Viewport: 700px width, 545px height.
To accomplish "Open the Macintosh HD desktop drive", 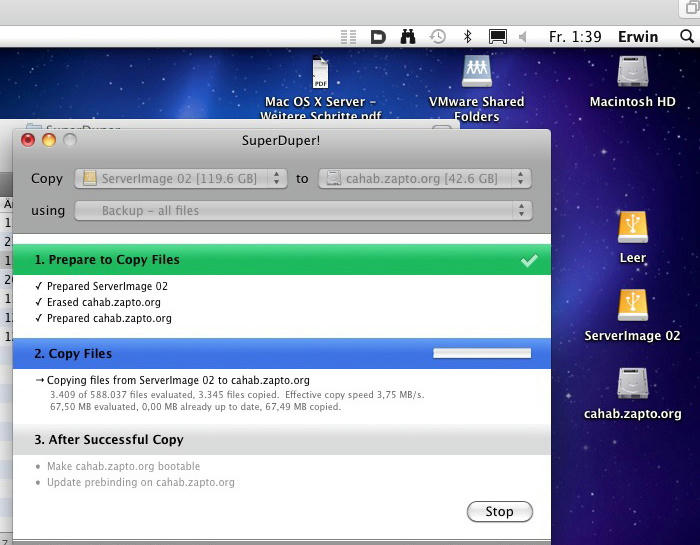I will (x=633, y=72).
